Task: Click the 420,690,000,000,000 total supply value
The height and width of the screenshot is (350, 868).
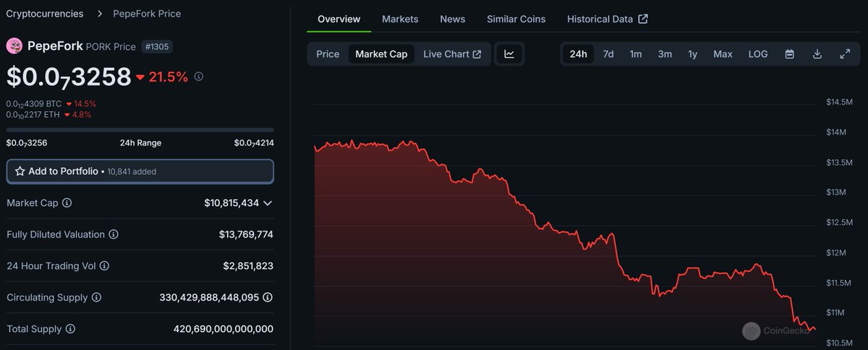Action: click(224, 329)
